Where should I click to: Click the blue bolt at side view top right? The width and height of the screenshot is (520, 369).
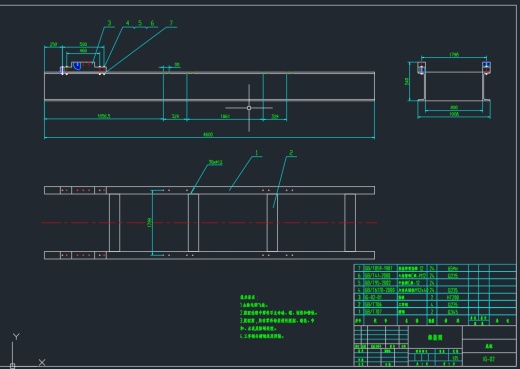tap(486, 65)
